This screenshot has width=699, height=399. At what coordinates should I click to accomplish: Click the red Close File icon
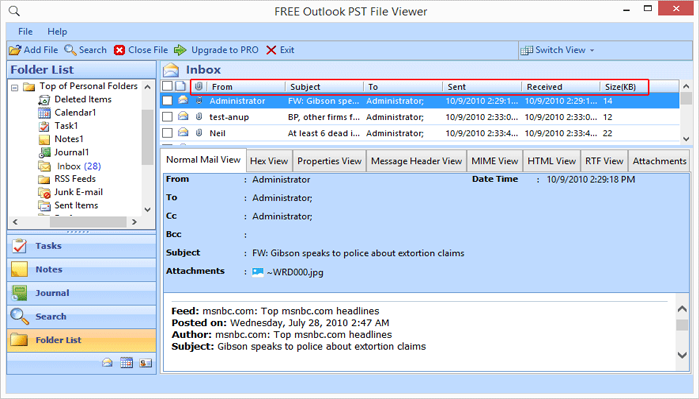click(x=119, y=50)
